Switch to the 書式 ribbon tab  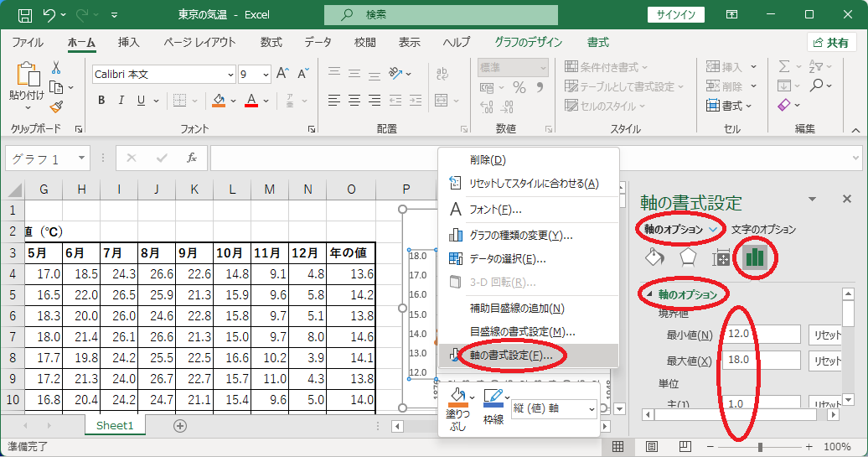598,42
